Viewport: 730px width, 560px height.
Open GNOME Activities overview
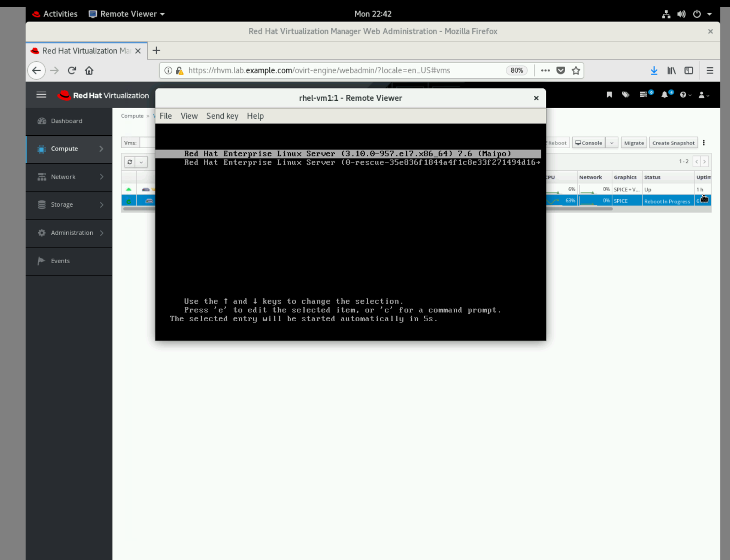(x=55, y=14)
